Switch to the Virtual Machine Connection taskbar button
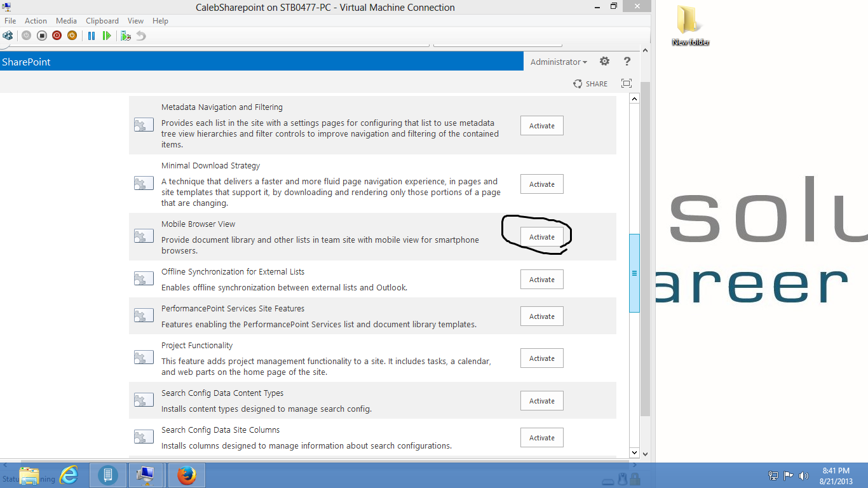Screen dimensions: 868x488 [146, 475]
